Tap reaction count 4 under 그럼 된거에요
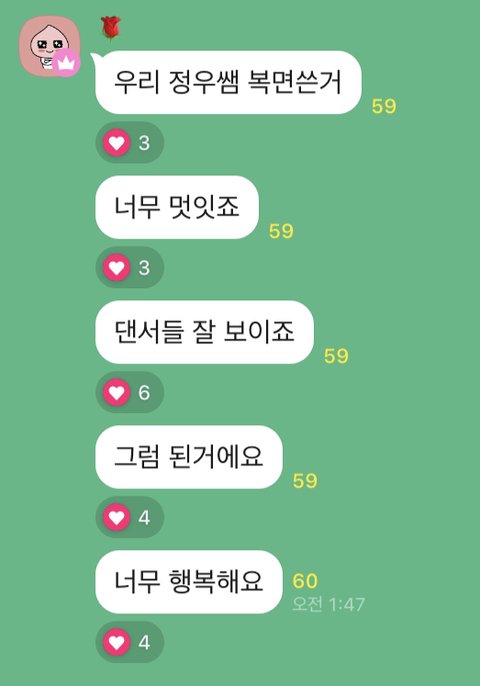Screen dimensions: 480x686 (x=144, y=518)
